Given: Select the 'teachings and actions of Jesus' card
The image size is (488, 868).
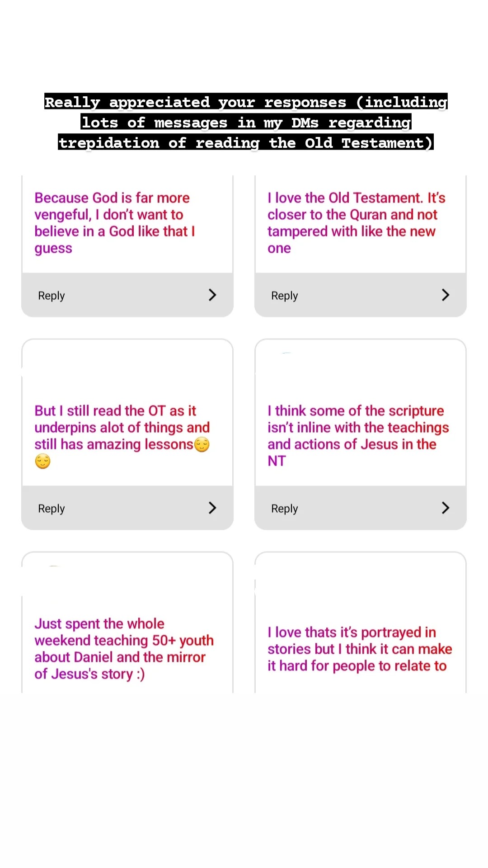Looking at the screenshot, I should (358, 436).
